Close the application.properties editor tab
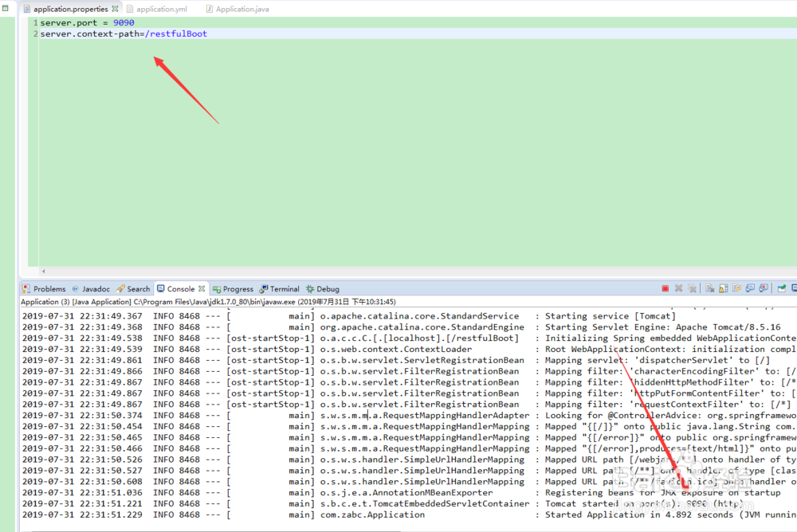Image resolution: width=797 pixels, height=532 pixels. click(x=115, y=9)
